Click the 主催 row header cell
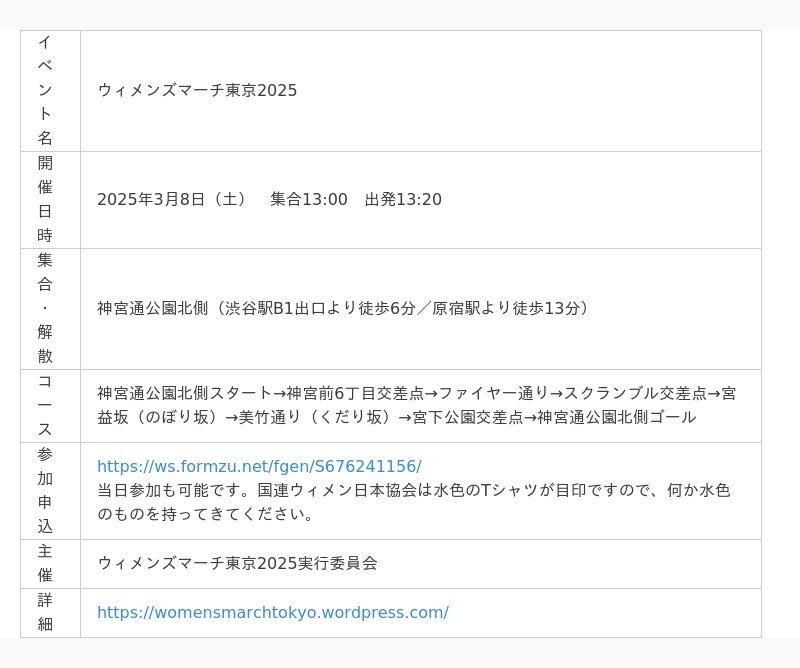800x668 pixels. click(45, 563)
